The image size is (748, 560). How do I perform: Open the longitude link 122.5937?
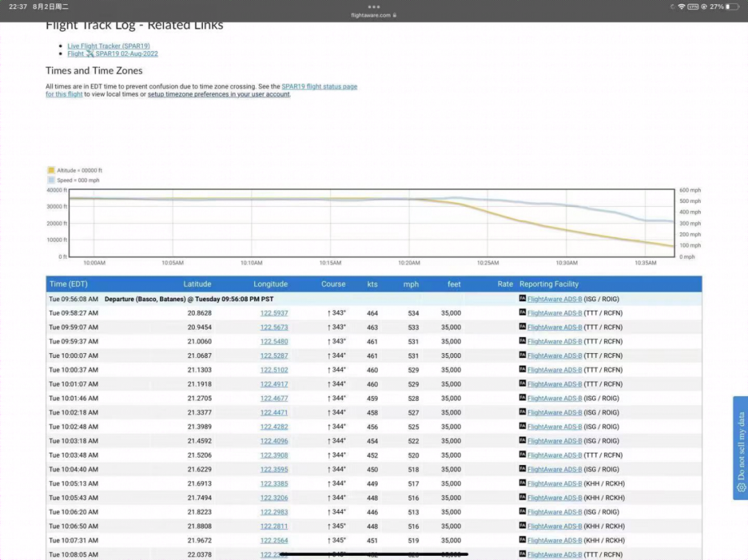pyautogui.click(x=274, y=313)
